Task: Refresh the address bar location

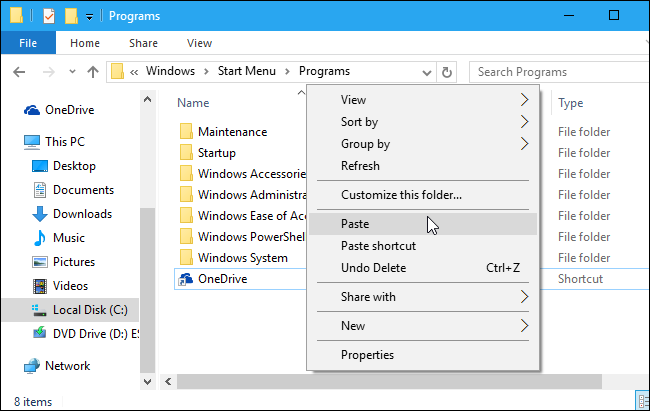Action: (x=447, y=72)
